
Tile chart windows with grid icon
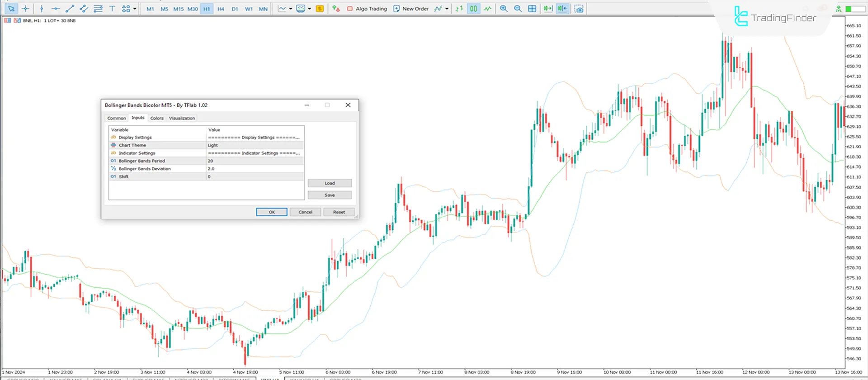tap(532, 9)
